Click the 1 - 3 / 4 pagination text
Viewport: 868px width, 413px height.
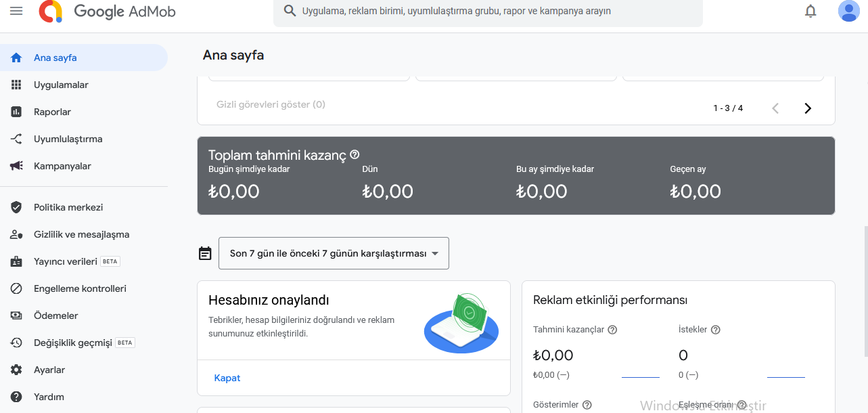pyautogui.click(x=728, y=108)
